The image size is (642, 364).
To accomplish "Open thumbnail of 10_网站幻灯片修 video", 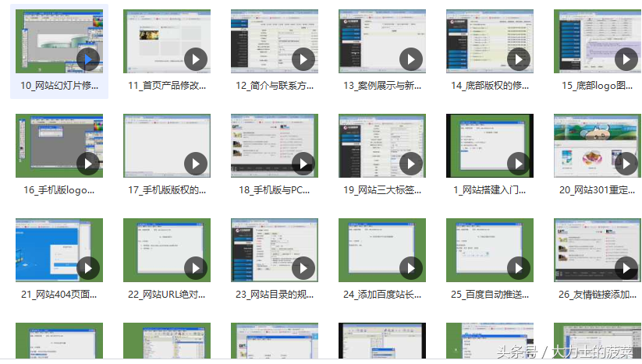I will pyautogui.click(x=59, y=41).
